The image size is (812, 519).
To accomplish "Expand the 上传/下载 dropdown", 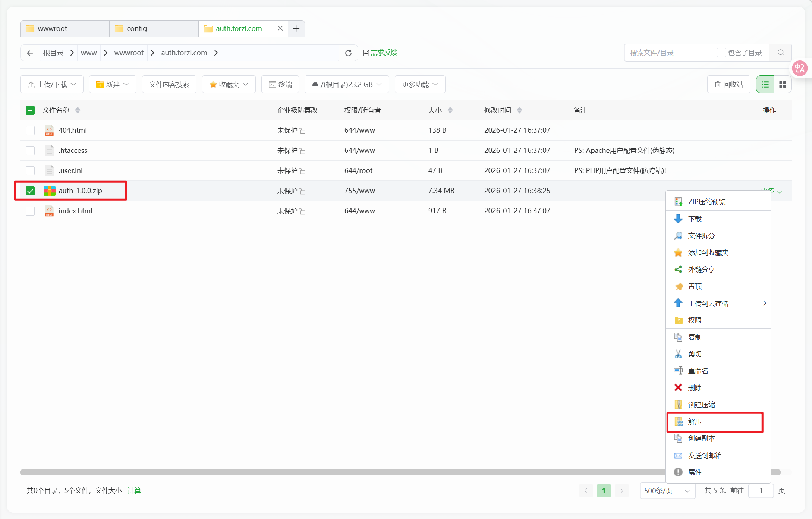I will coord(52,85).
